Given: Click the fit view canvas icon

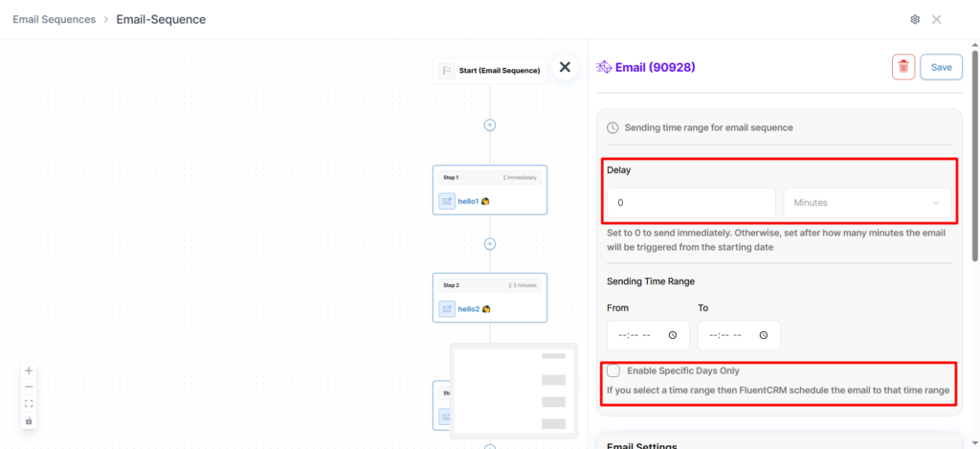Looking at the screenshot, I should click(29, 404).
